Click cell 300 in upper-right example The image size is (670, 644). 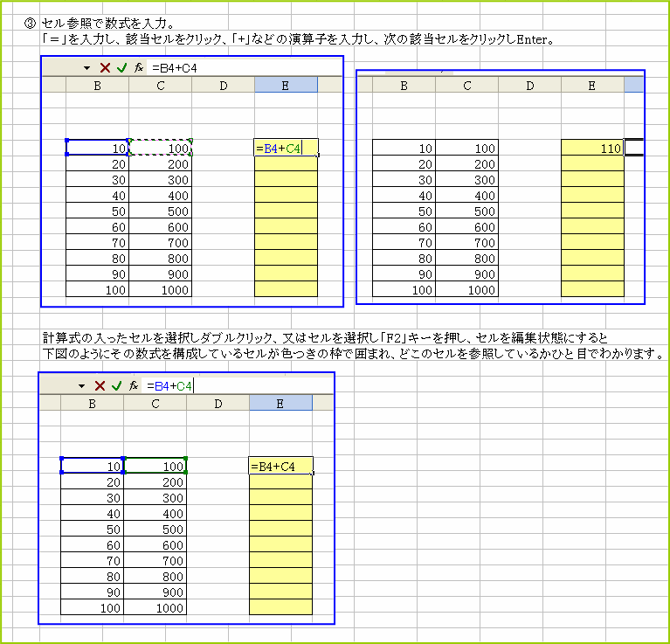click(x=466, y=179)
